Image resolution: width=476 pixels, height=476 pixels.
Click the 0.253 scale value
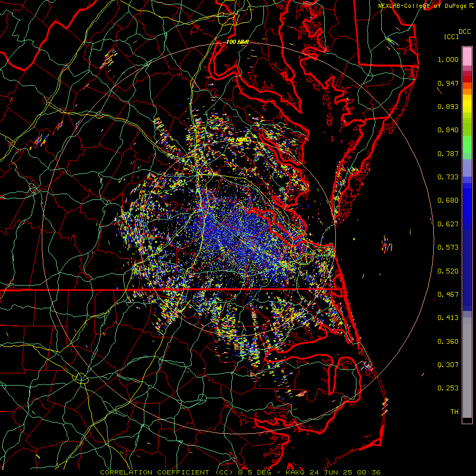tap(448, 388)
